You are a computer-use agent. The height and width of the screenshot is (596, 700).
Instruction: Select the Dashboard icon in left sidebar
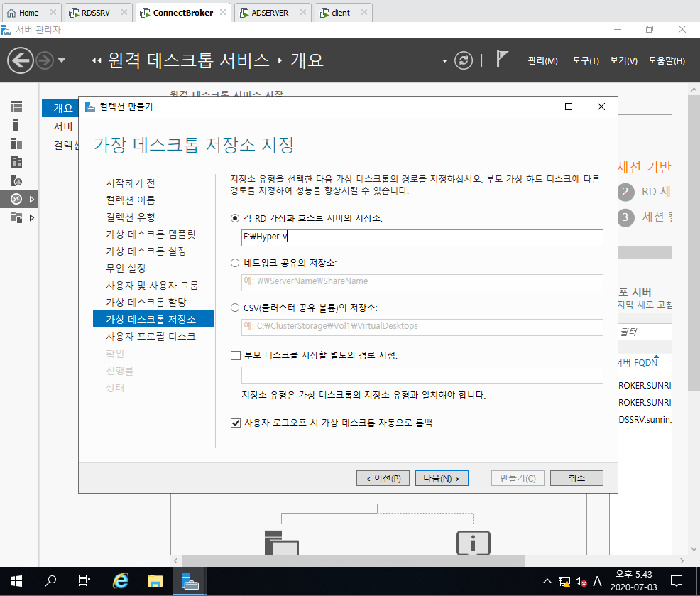pyautogui.click(x=16, y=107)
